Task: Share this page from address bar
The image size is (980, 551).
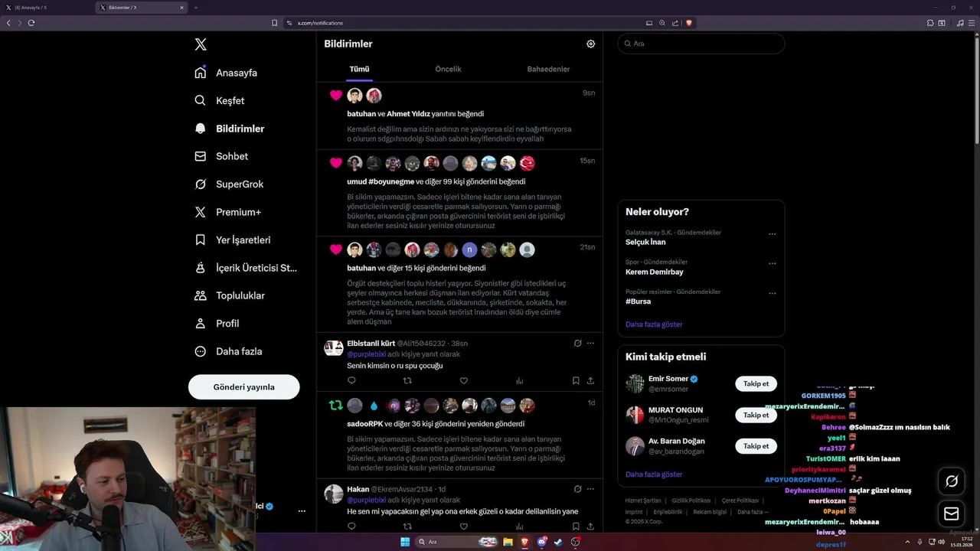Action: [675, 23]
